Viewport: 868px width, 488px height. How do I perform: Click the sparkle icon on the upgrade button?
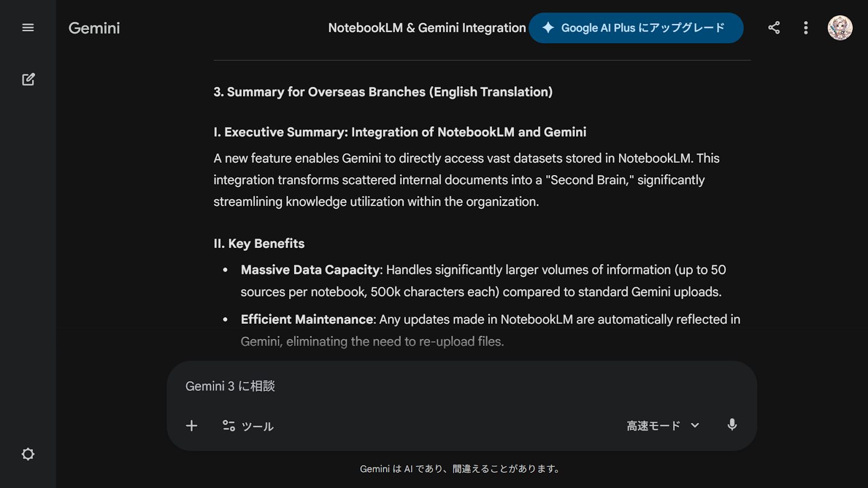point(548,28)
